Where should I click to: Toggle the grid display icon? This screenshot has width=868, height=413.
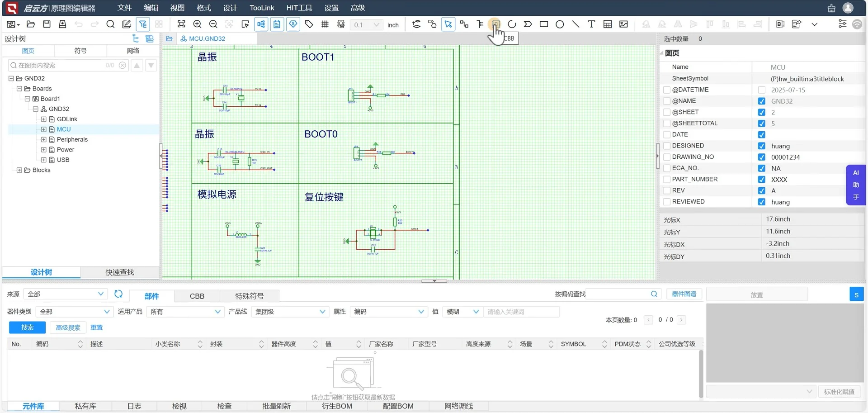[x=325, y=24]
